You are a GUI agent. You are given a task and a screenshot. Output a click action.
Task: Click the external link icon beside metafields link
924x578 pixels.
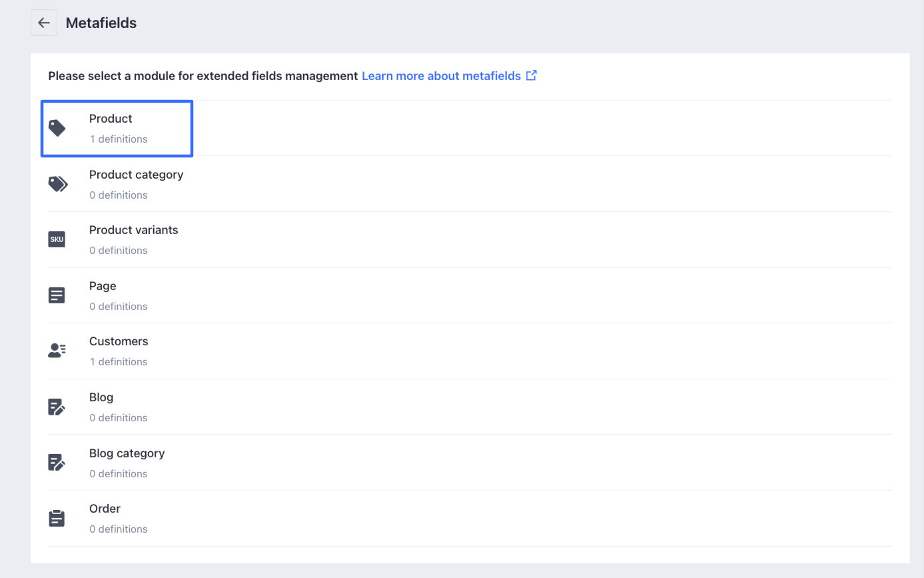(531, 76)
